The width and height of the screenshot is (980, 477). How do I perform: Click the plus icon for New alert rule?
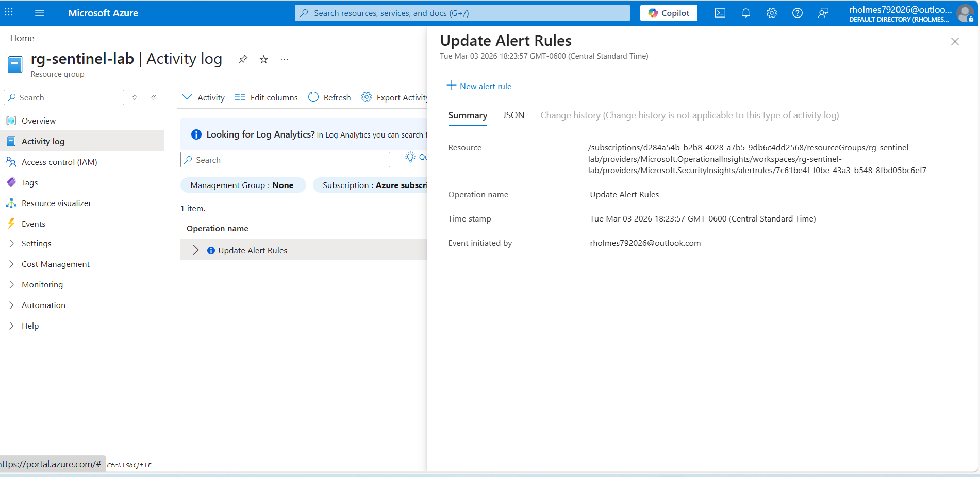451,86
